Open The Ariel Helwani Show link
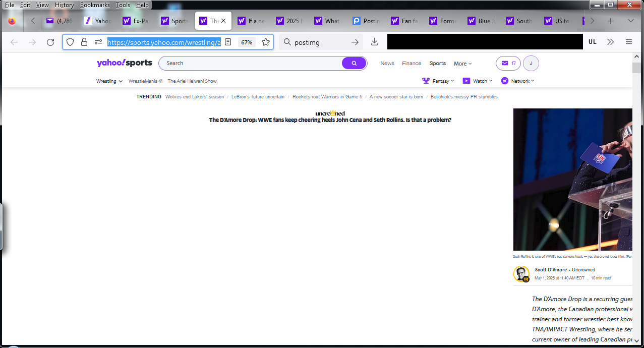 [192, 81]
